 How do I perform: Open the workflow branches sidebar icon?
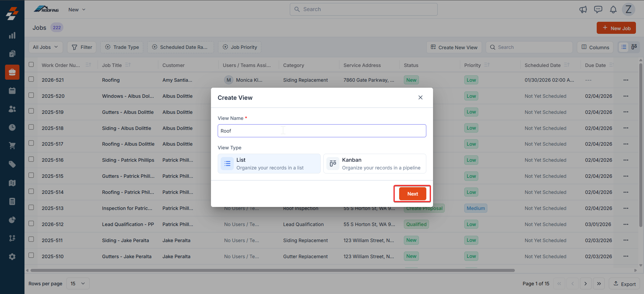tap(12, 238)
